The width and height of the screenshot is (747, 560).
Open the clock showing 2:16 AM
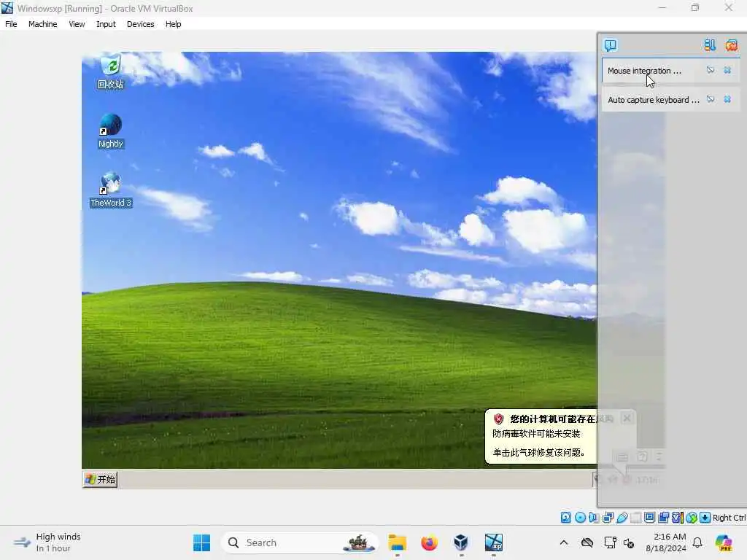666,542
